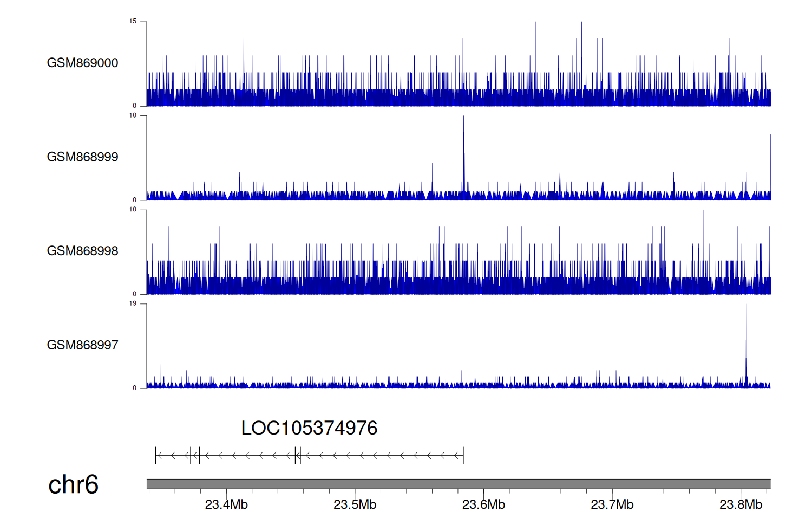Click the 23.5Mb axis tick label
812x531 pixels.
[x=355, y=505]
